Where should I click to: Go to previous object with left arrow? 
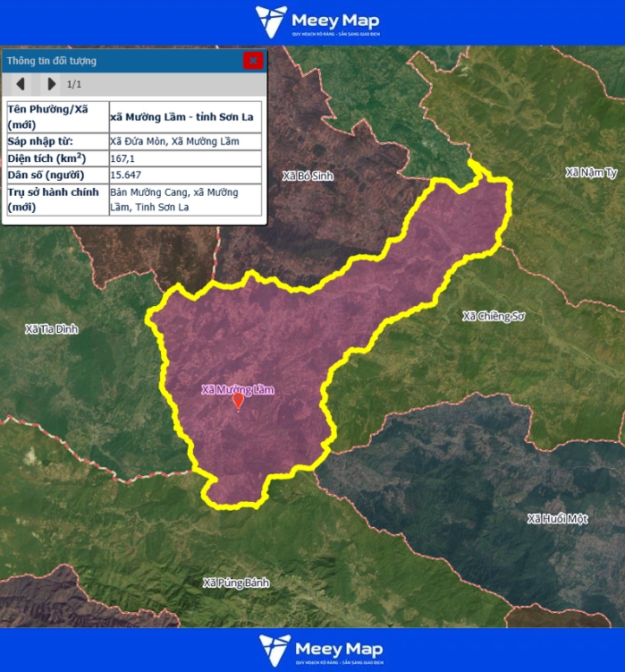click(20, 84)
